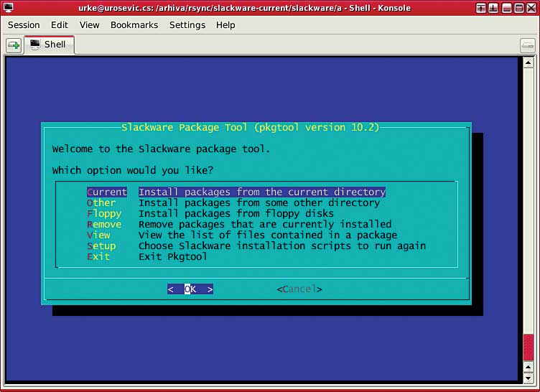Click 'Remove packages that are currently installed'
Image resolution: width=540 pixels, height=392 pixels.
point(265,224)
